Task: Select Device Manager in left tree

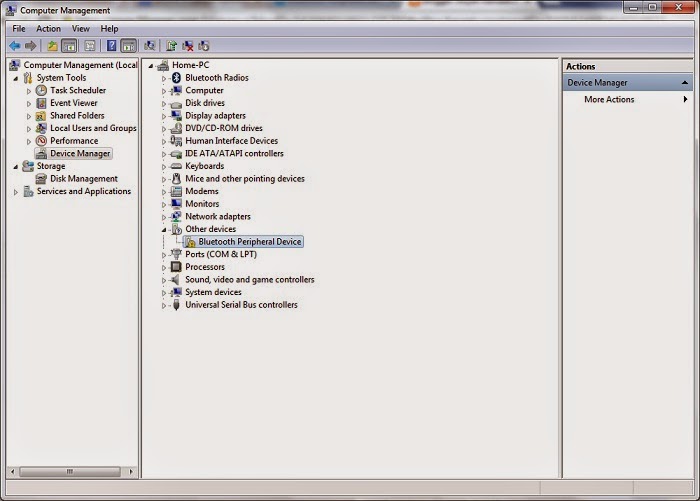Action: tap(80, 154)
